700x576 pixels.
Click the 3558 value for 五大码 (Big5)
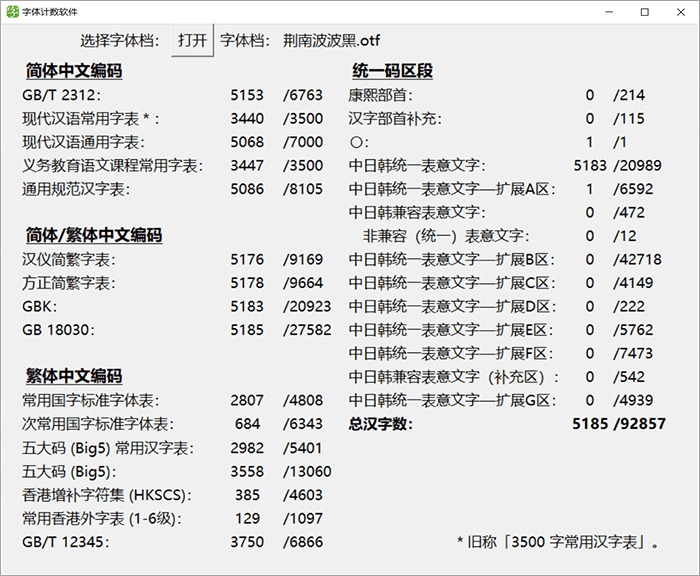click(247, 472)
